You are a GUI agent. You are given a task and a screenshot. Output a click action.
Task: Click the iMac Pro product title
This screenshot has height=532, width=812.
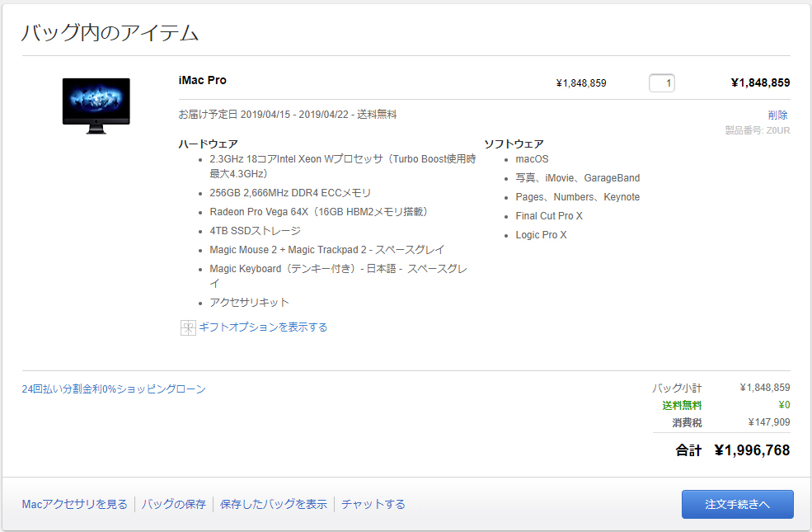pos(203,80)
